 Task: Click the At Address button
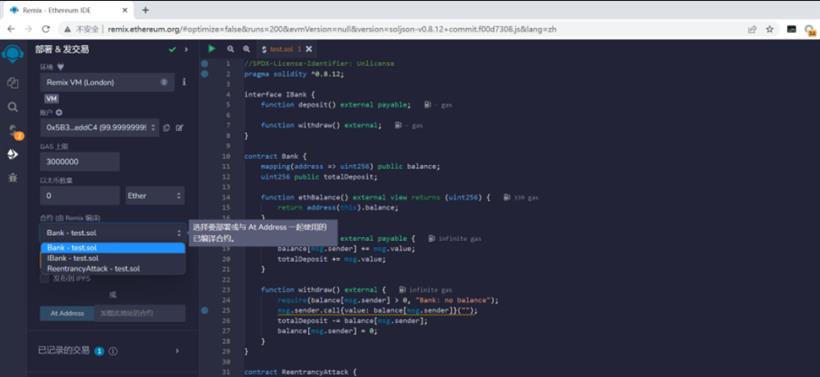point(67,313)
